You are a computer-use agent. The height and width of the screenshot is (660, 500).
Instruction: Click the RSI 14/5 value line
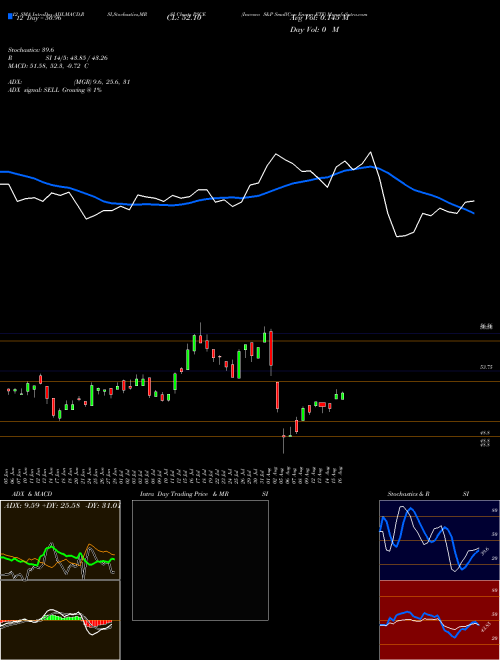[58, 58]
